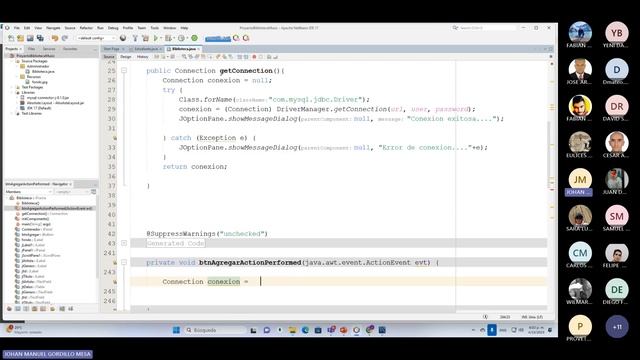640x360 pixels.
Task: Click the +11 more participants button
Action: [x=616, y=327]
